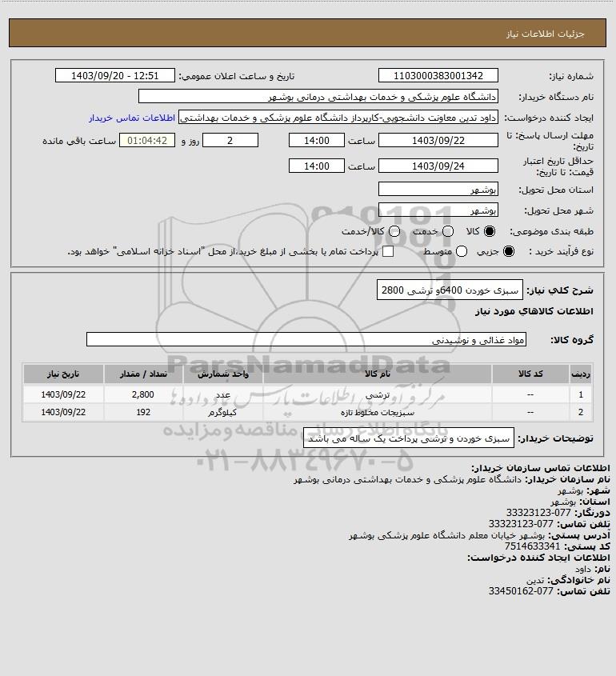Image resolution: width=616 pixels, height=676 pixels.
Task: Click the تاریخ نیاز column header
Action: pyautogui.click(x=63, y=374)
